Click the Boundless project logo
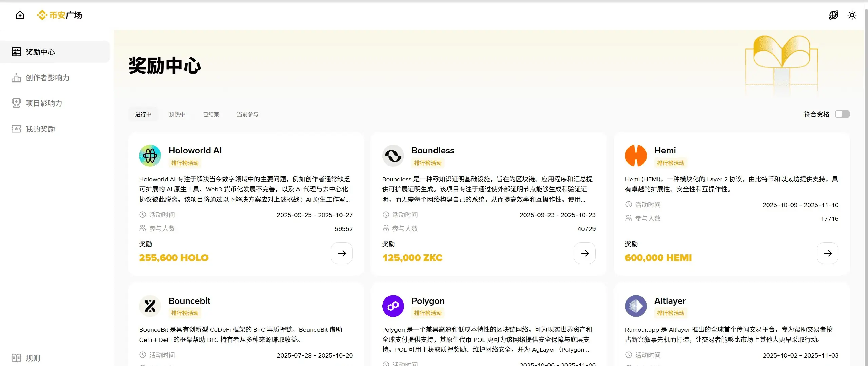The width and height of the screenshot is (868, 366). (393, 156)
